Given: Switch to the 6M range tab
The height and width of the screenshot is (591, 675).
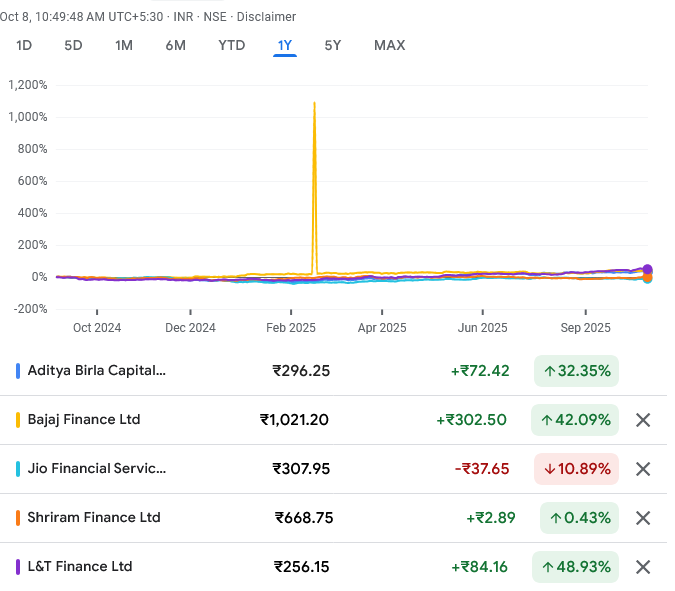Looking at the screenshot, I should (x=175, y=45).
